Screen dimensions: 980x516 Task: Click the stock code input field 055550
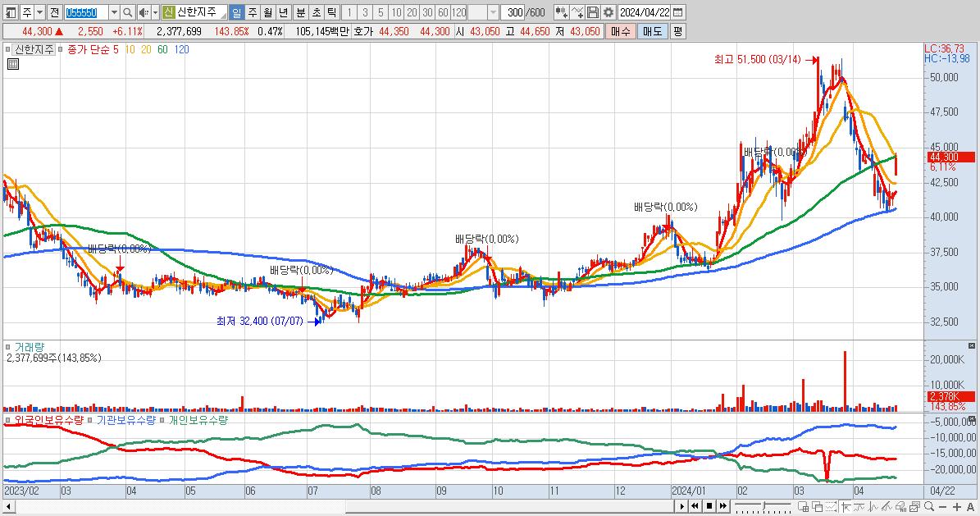pos(86,11)
